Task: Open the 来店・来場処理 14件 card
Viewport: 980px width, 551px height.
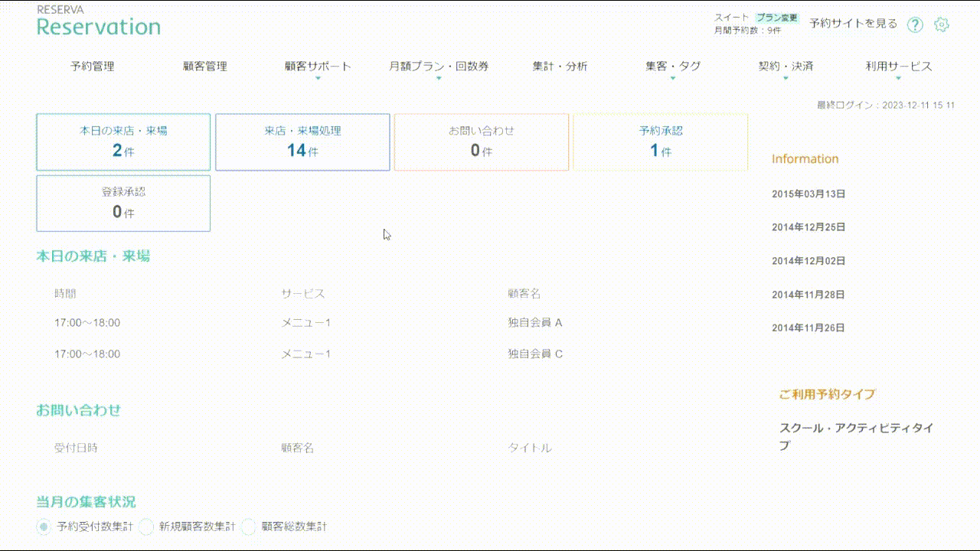Action: click(302, 142)
